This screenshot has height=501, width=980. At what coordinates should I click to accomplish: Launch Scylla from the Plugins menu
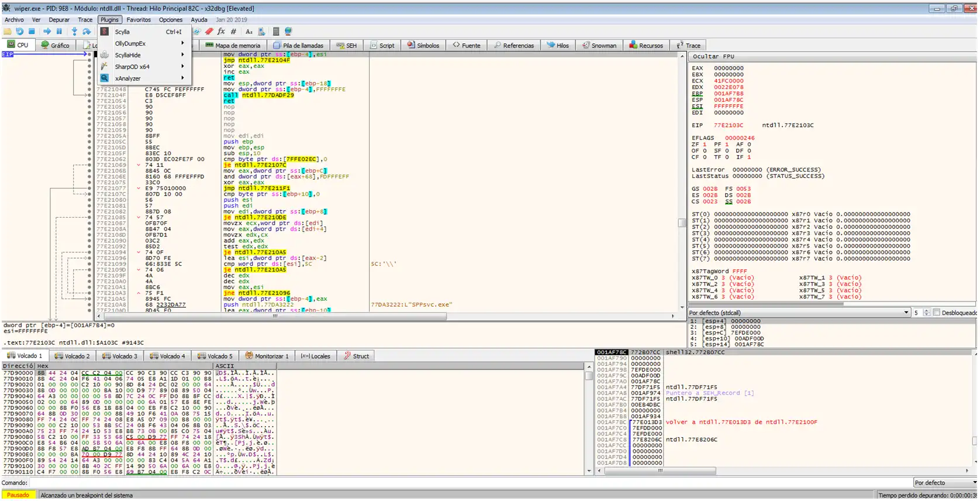[x=144, y=32]
